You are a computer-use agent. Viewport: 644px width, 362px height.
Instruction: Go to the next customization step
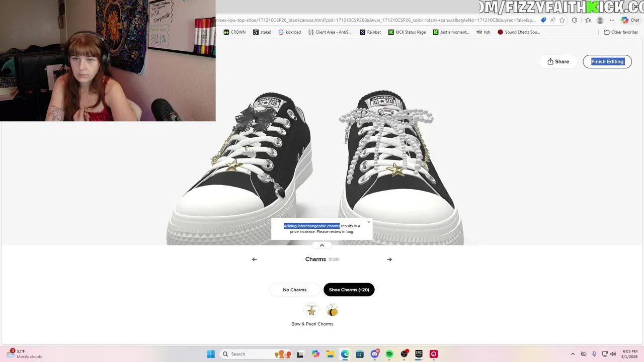point(389,259)
